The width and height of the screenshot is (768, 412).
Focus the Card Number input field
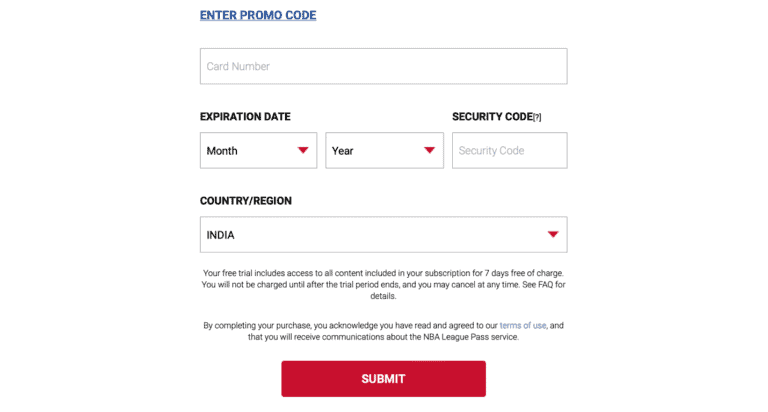pos(383,66)
